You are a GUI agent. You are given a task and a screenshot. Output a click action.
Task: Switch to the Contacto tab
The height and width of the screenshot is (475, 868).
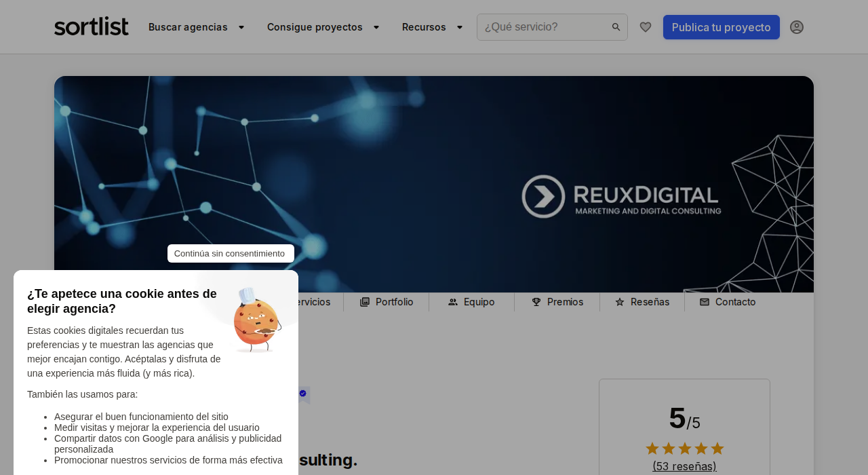(x=728, y=302)
